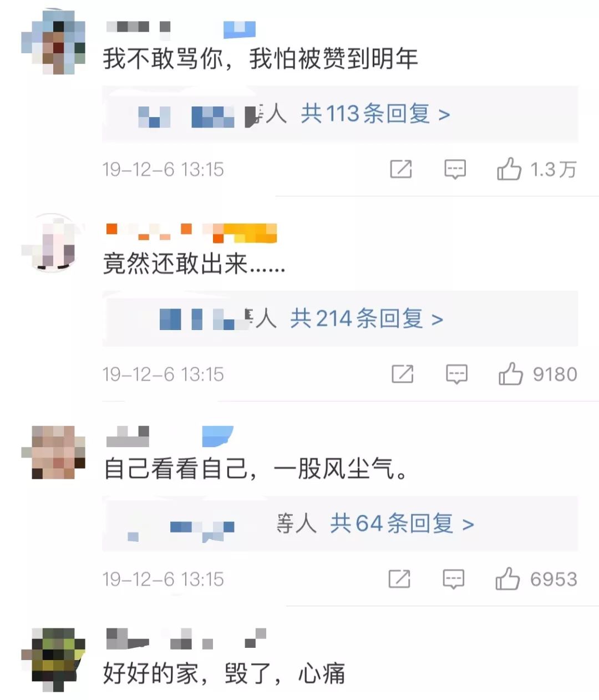Expand 共64条回复 replies
Viewport: 599px width, 700px height.
click(402, 524)
